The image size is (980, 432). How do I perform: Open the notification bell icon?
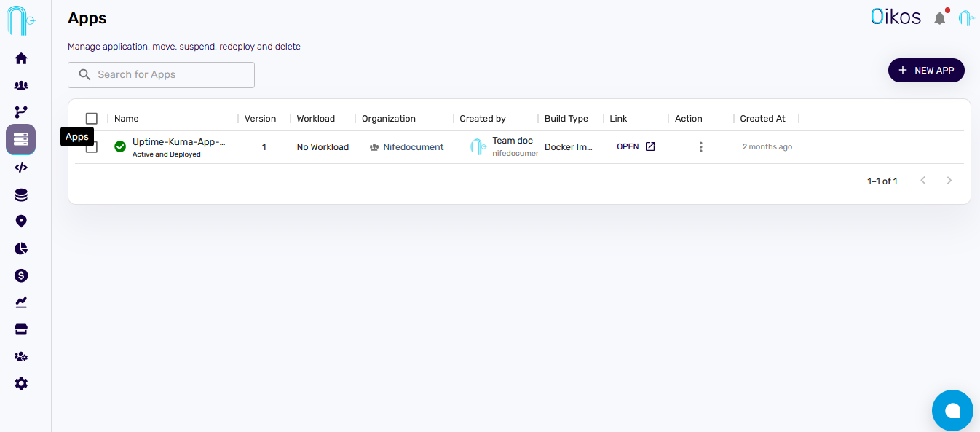click(939, 18)
